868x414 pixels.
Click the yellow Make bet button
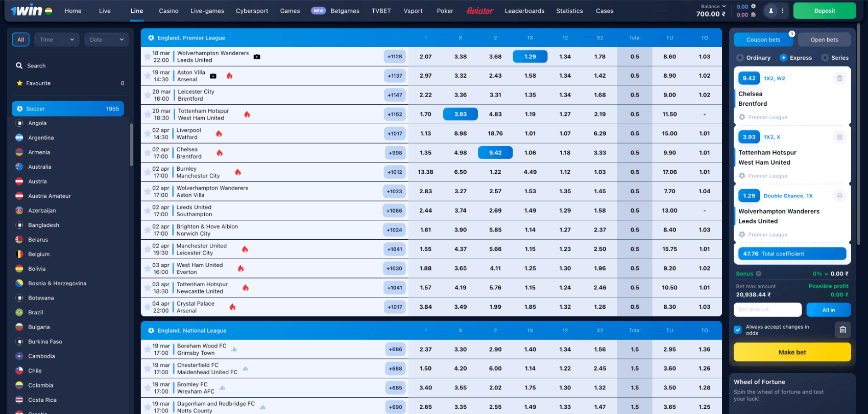click(792, 352)
